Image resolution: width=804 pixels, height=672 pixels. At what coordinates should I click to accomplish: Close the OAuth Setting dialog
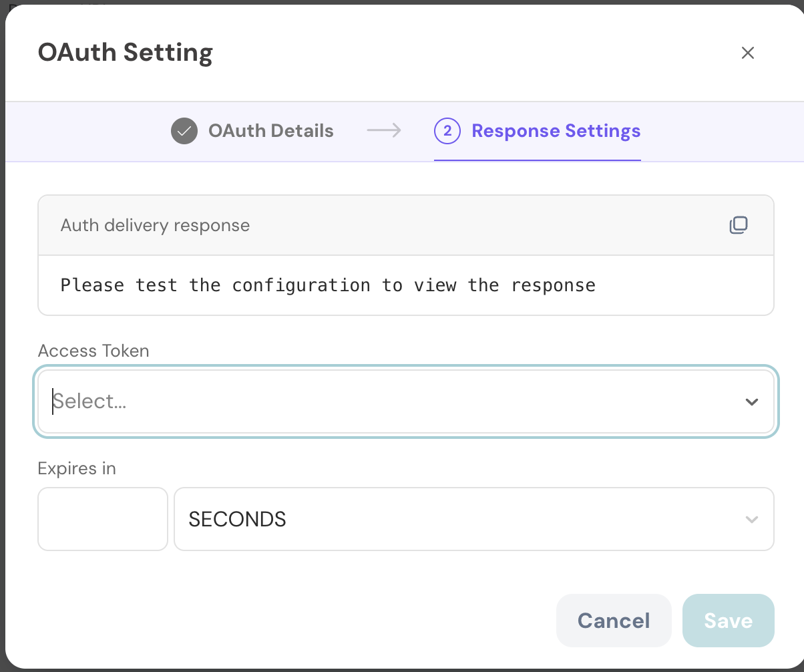click(747, 53)
